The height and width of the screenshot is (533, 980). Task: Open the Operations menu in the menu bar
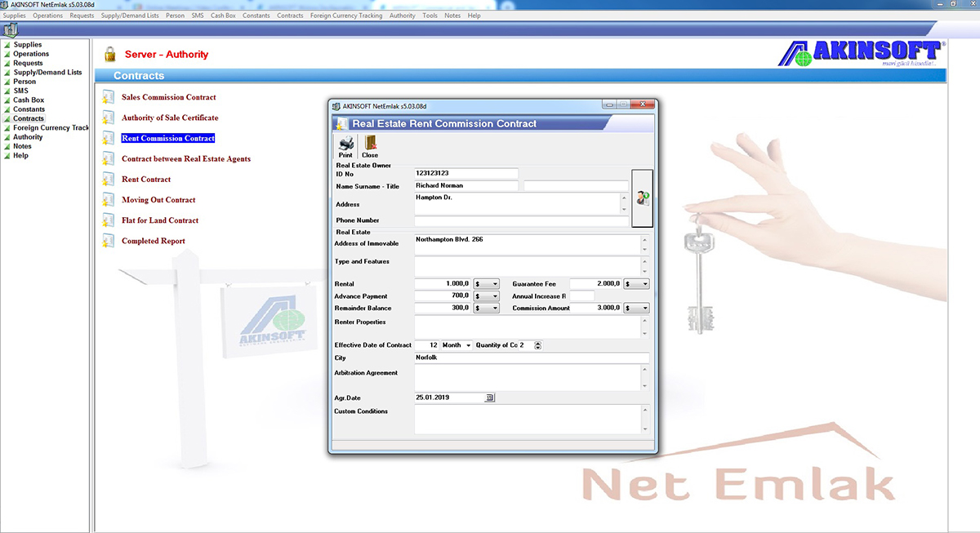click(48, 16)
